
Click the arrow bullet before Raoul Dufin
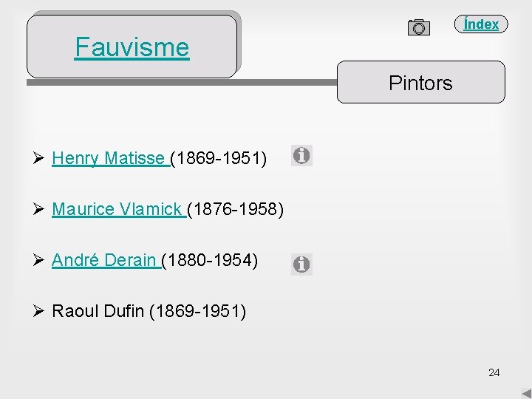(x=39, y=311)
